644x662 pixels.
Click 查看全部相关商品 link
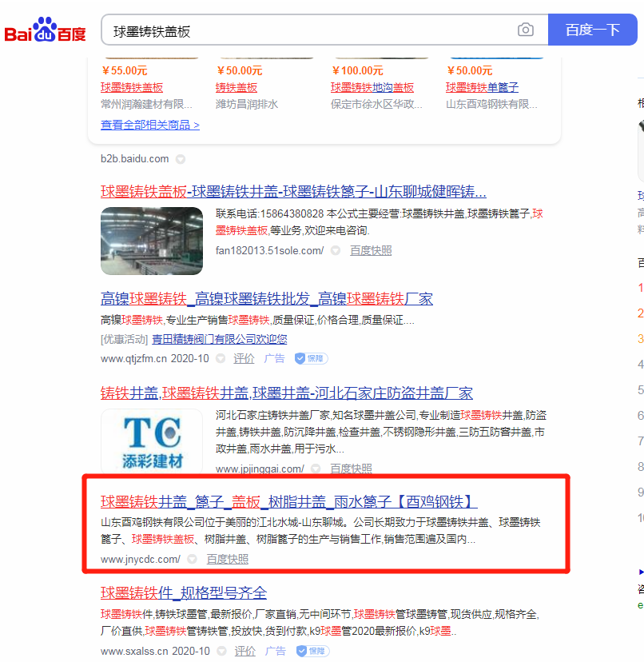tap(150, 125)
